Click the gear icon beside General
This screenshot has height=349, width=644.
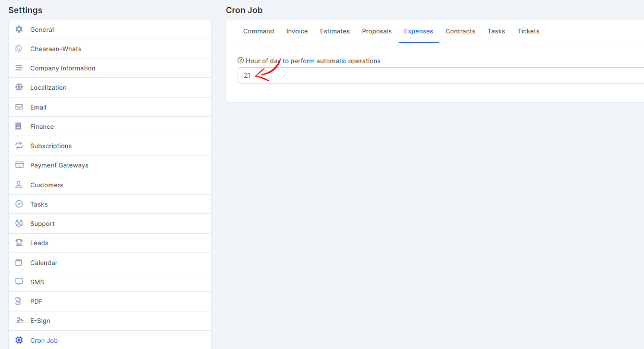(x=19, y=30)
